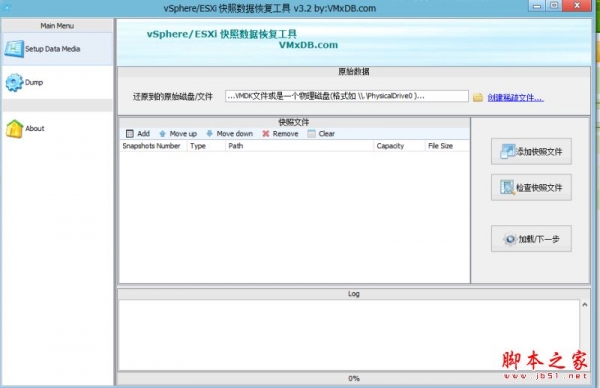Close the vSphere/ESXi recovery tool window
Screen dimensions: 600x388
pos(577,6)
